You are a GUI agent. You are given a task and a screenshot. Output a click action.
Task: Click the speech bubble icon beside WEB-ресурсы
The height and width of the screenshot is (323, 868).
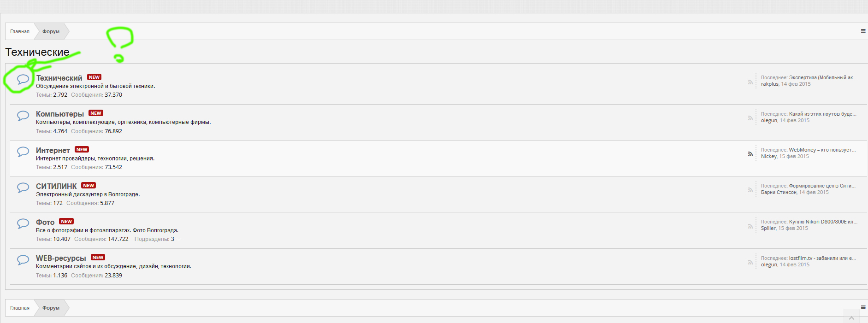pos(23,259)
